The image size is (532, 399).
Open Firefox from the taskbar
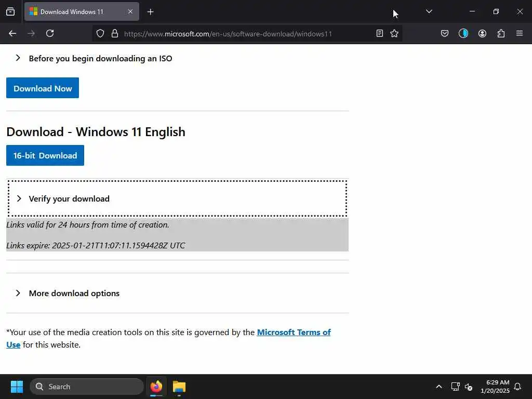pos(156,387)
